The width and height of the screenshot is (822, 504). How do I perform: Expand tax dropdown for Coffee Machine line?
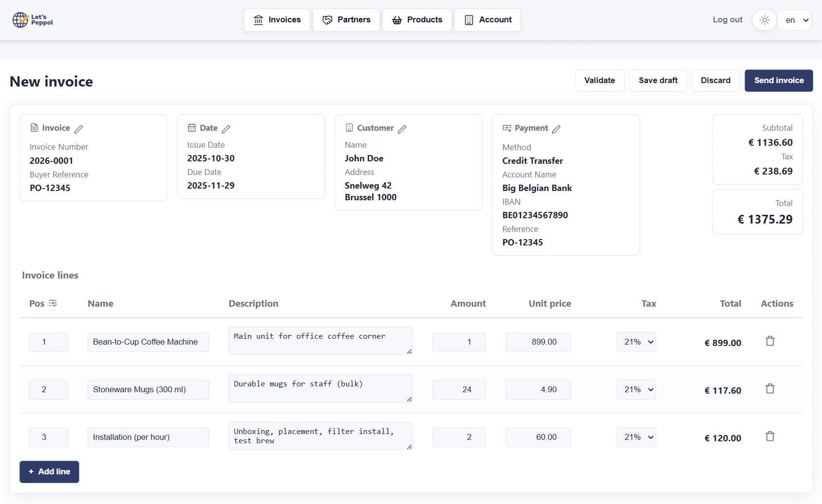tap(636, 342)
